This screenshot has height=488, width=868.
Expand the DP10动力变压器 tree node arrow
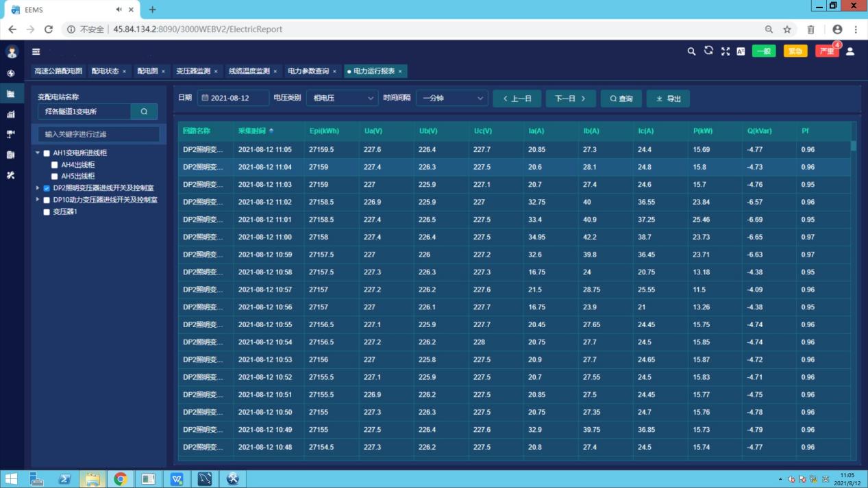(x=38, y=200)
